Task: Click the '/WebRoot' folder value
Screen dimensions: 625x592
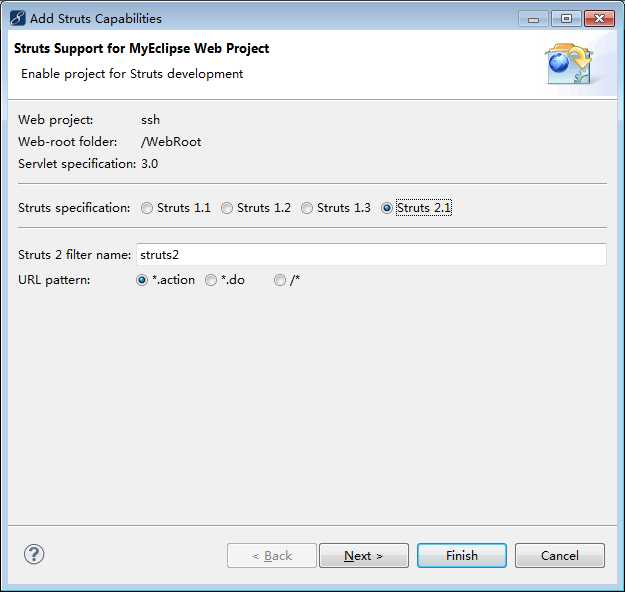Action: click(x=171, y=142)
